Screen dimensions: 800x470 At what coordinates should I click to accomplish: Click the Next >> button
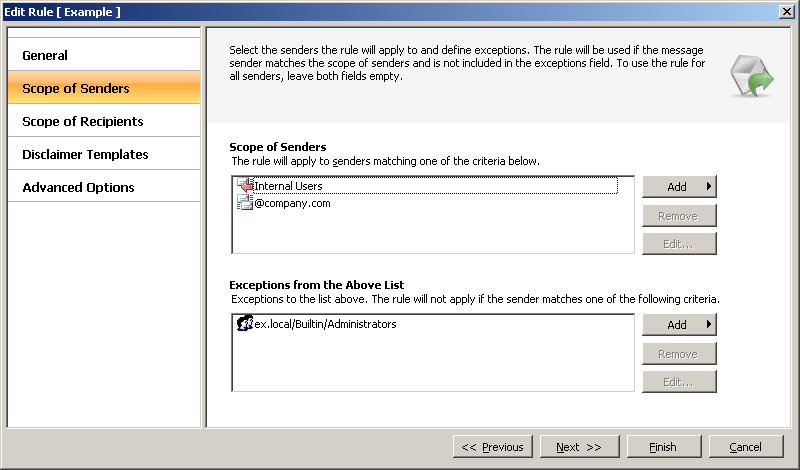click(580, 447)
